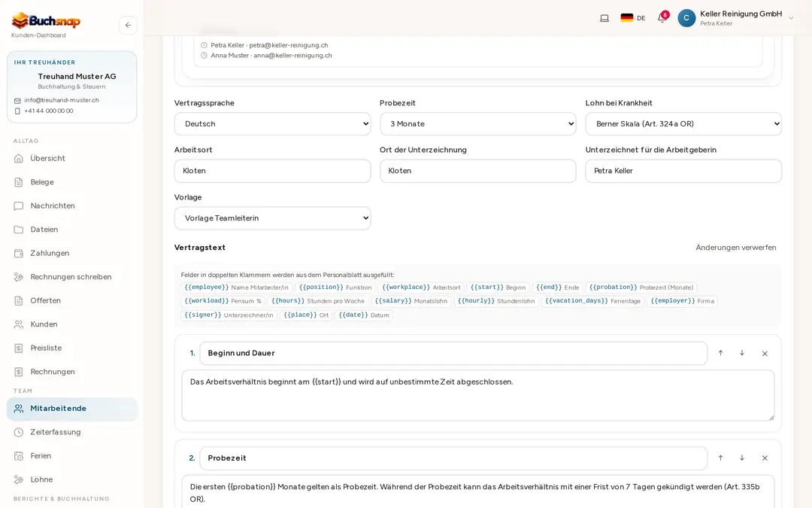
Task: Open Nachrichten in the sidebar
Action: tap(72, 205)
